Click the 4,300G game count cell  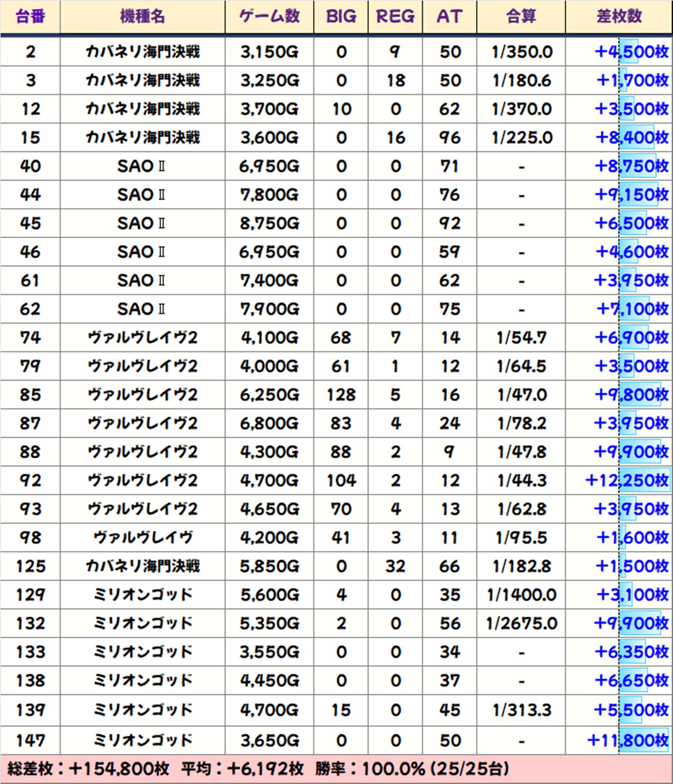click(x=270, y=452)
